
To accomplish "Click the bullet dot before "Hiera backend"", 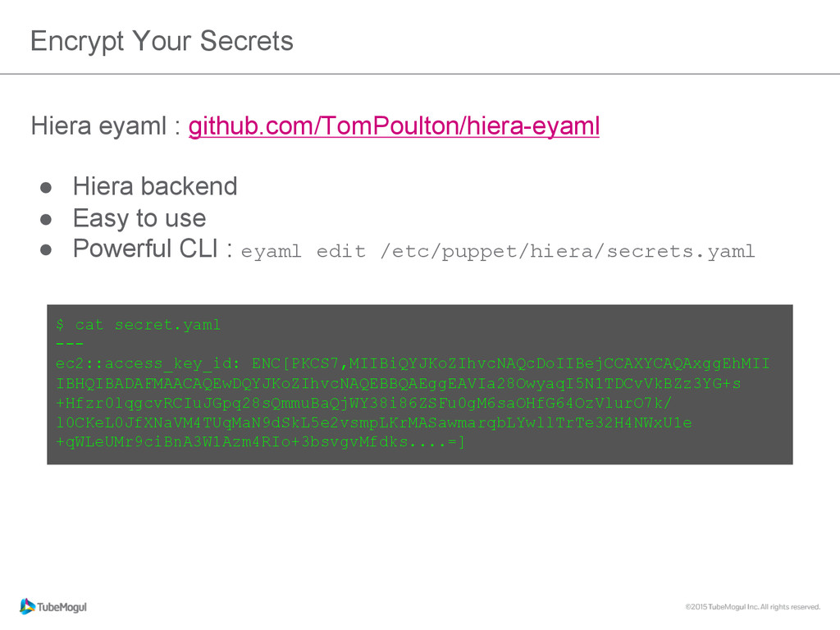I will [x=47, y=188].
